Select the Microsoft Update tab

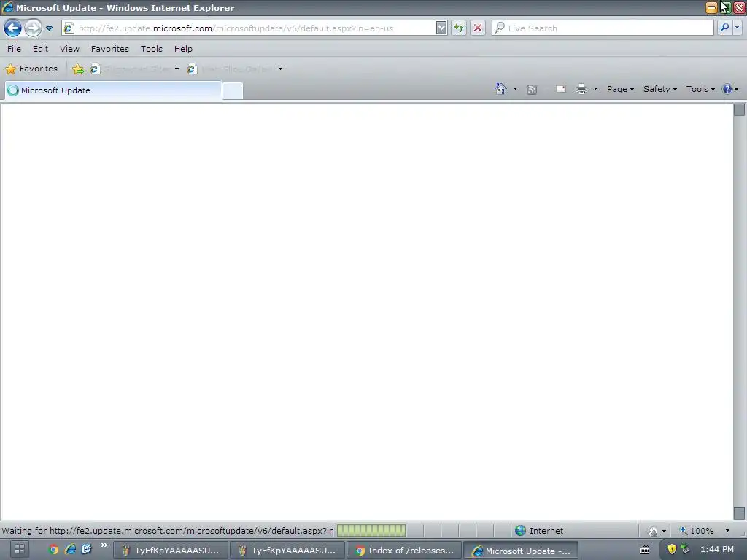click(113, 90)
